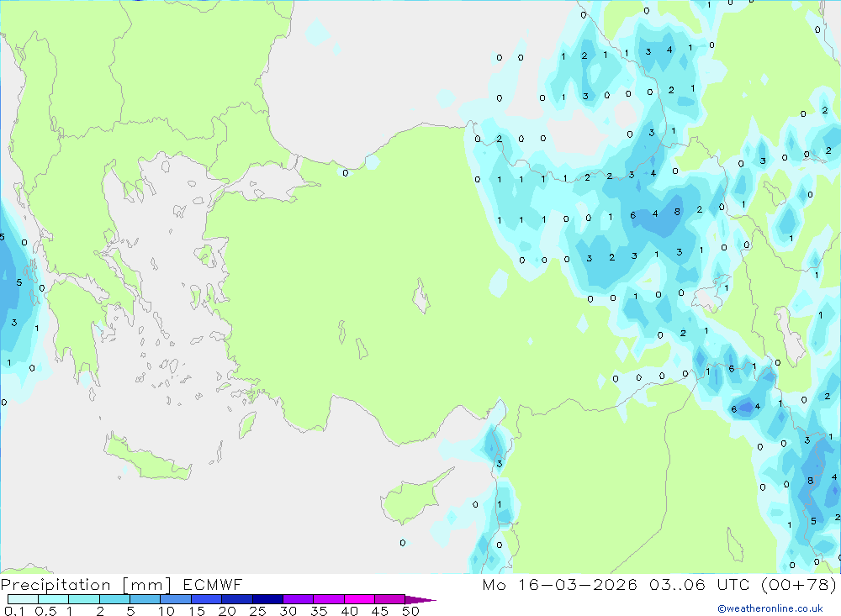Click the 'Mo' weekday label

[494, 584]
